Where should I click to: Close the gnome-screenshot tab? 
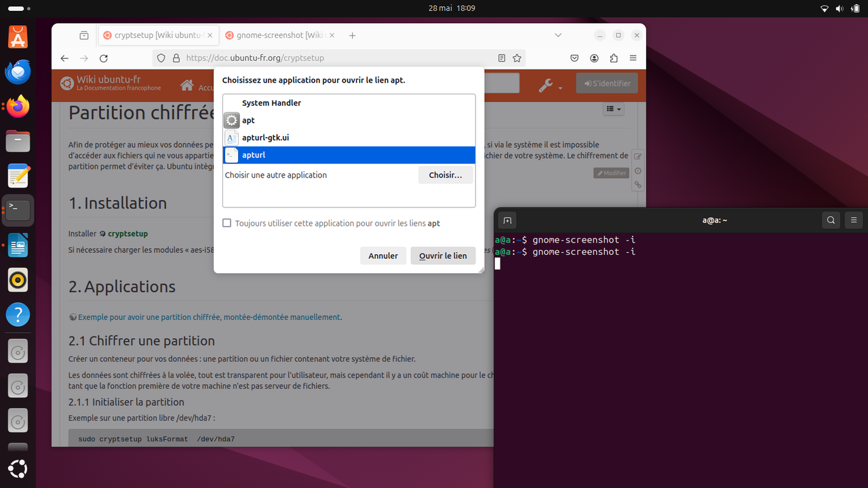(332, 35)
